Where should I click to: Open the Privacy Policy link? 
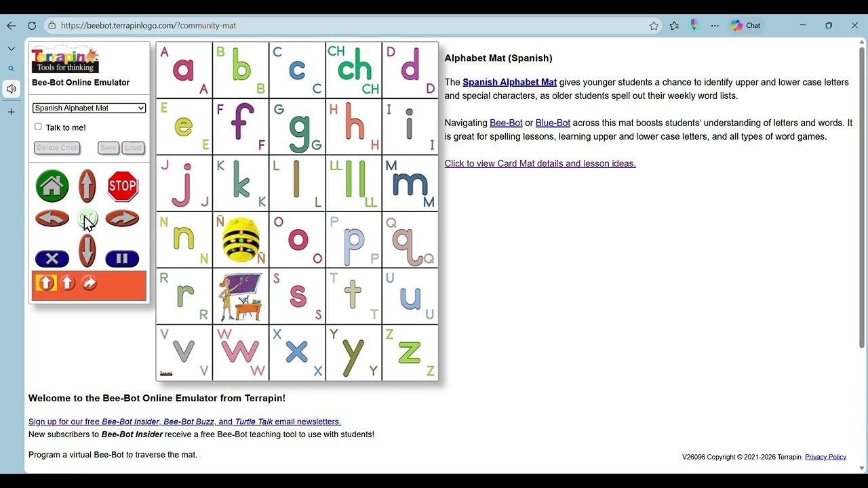click(x=825, y=457)
